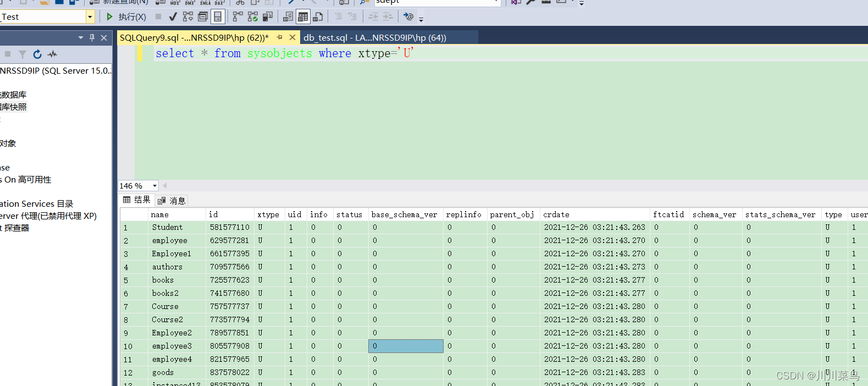Select the goods name cell
868x386 pixels.
[x=177, y=372]
